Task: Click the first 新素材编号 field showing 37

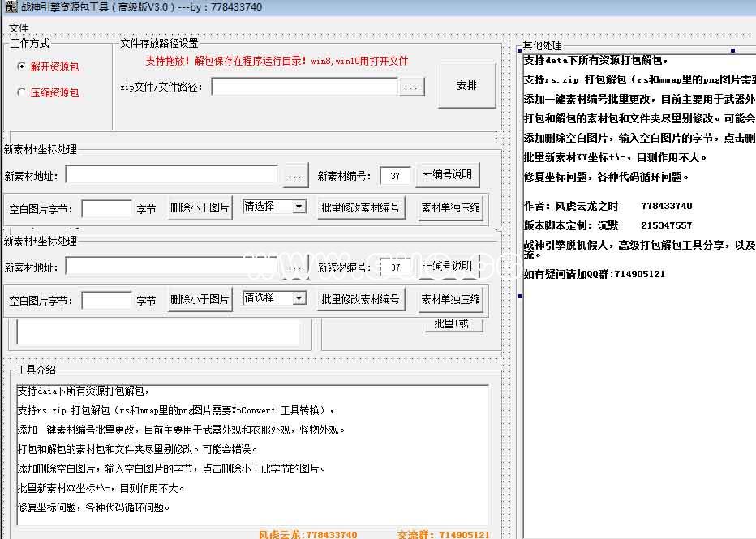Action: [x=395, y=176]
